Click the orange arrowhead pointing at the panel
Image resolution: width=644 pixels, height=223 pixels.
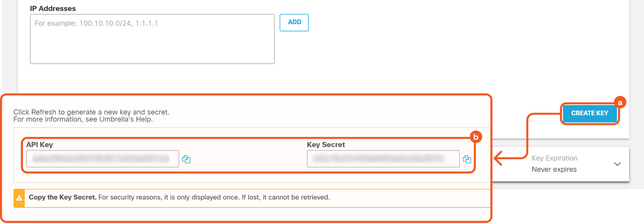click(499, 158)
